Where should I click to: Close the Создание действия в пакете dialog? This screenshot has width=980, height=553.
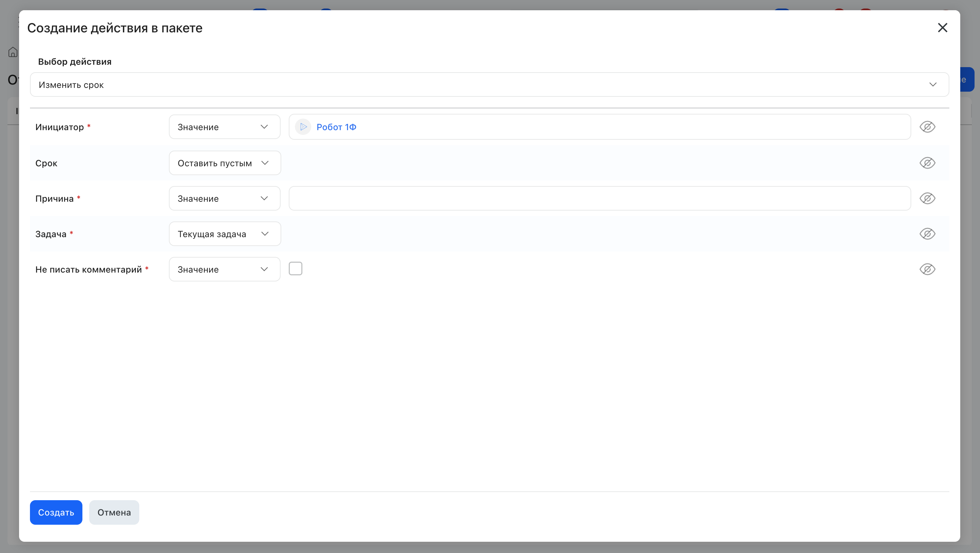942,28
